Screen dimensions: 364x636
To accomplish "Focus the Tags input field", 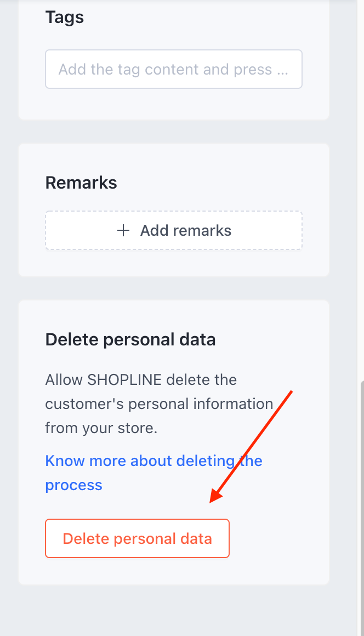I will [x=173, y=70].
